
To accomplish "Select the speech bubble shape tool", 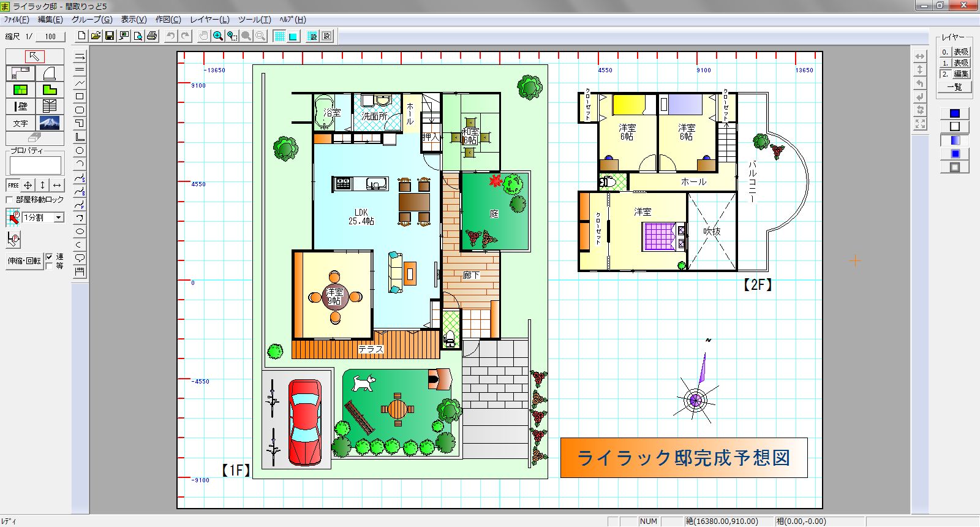I will click(80, 258).
